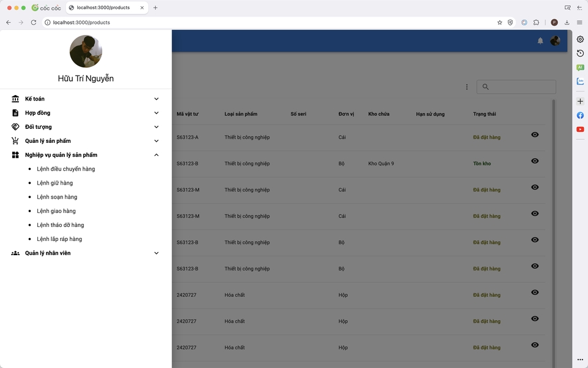Select Lệnh soạn hàng

point(57,197)
